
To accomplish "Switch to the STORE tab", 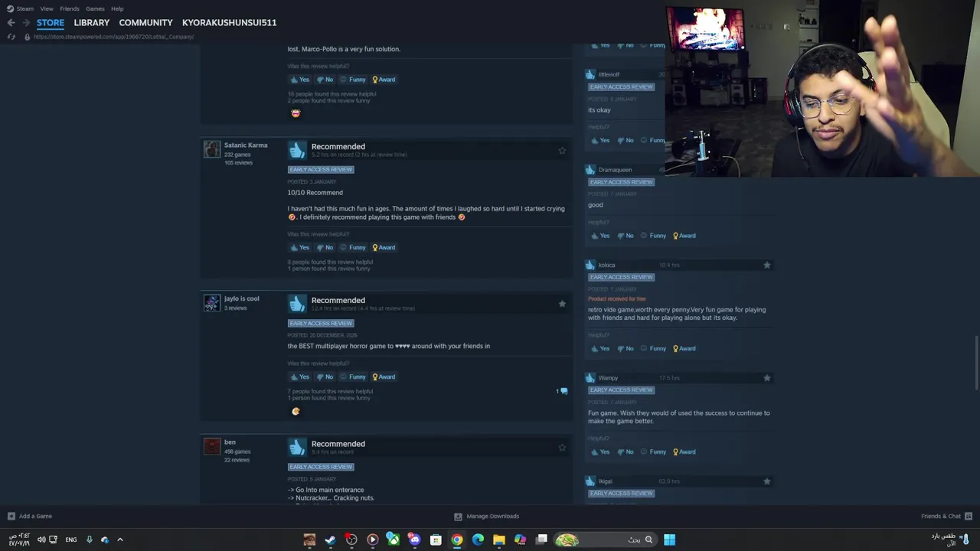I will click(x=51, y=22).
